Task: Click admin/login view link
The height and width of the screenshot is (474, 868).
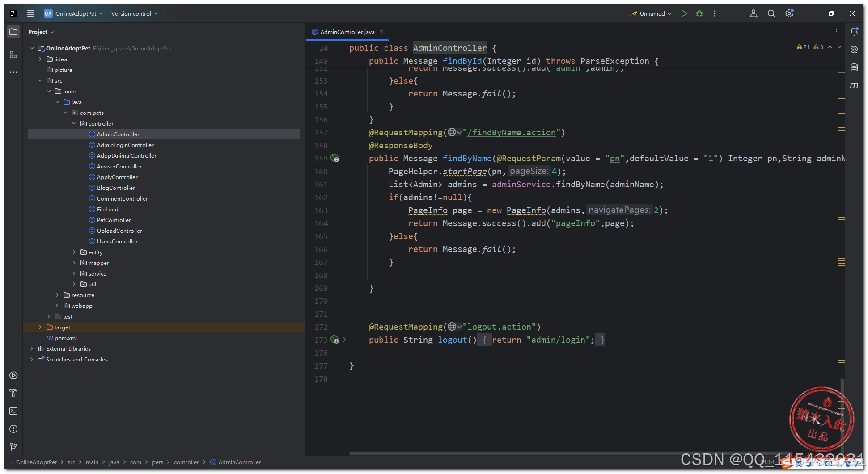Action: tap(558, 340)
